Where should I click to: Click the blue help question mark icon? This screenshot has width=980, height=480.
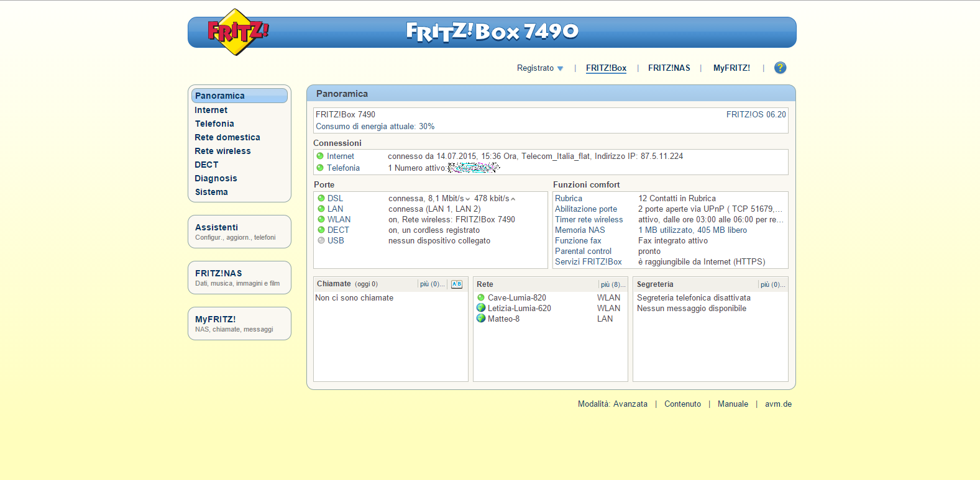click(780, 68)
